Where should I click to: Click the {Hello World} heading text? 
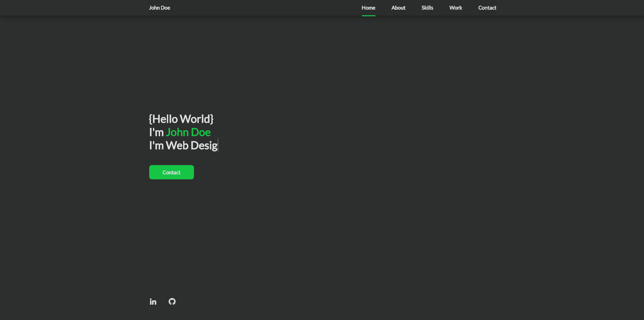[x=181, y=119]
